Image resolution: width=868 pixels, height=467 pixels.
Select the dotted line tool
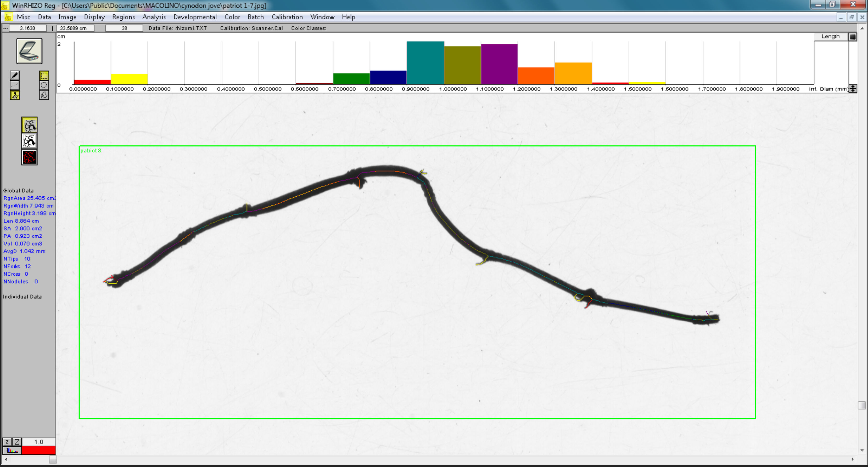(15, 85)
